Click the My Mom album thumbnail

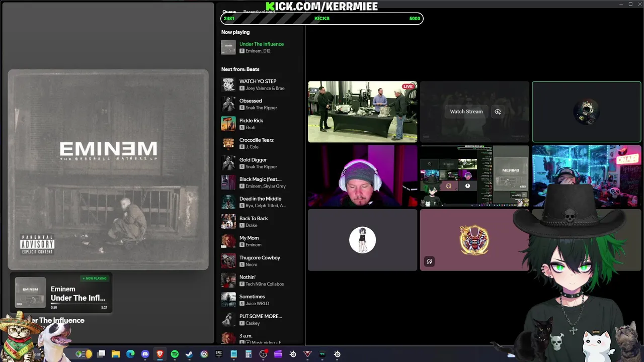click(x=228, y=241)
